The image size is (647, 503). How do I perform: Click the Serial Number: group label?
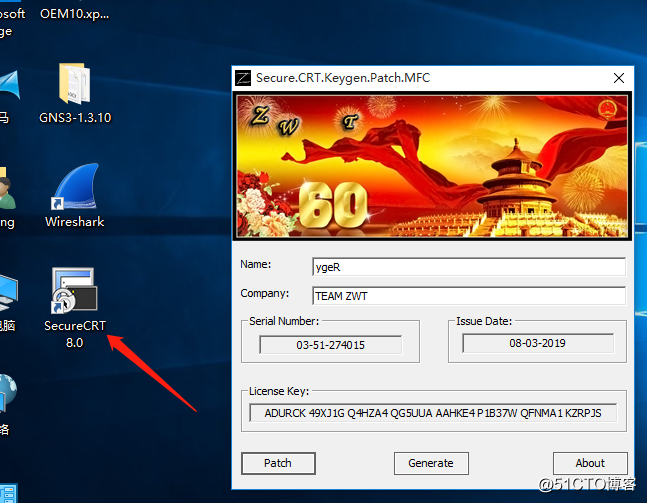[284, 321]
